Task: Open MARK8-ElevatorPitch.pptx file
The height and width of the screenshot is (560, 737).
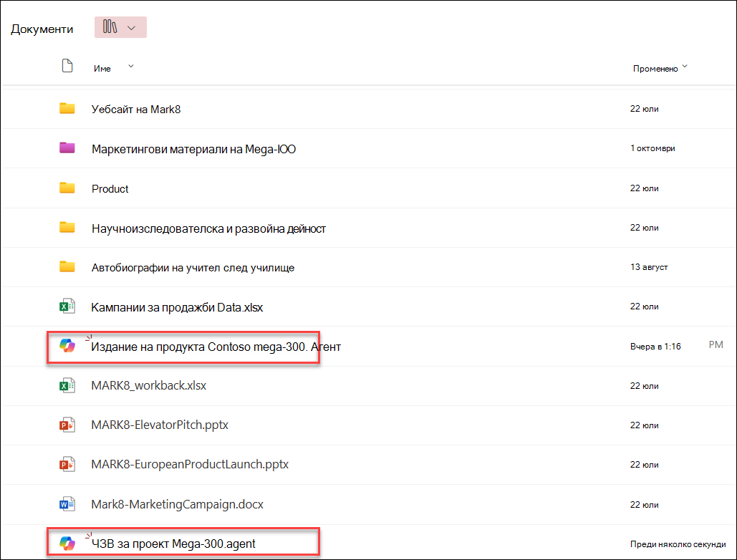Action: [x=160, y=425]
